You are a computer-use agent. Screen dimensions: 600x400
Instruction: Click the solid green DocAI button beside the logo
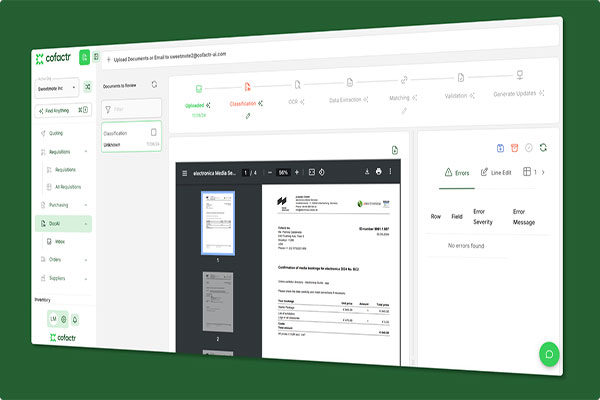84,57
